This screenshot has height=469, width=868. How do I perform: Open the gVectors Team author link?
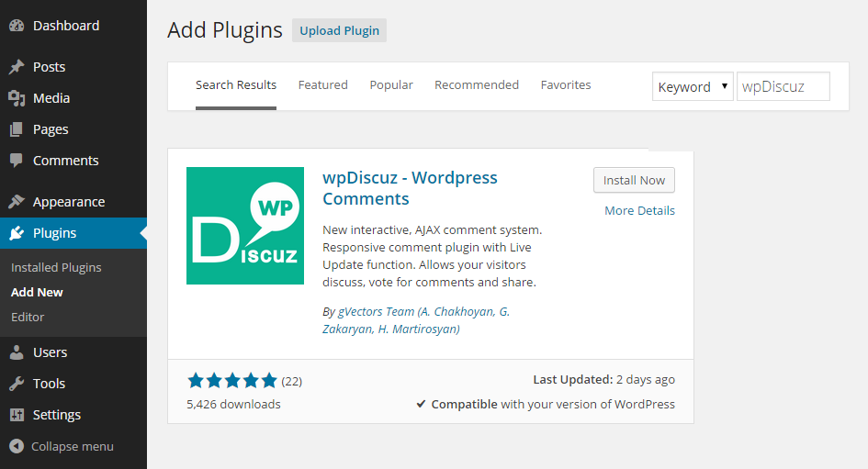pyautogui.click(x=416, y=320)
